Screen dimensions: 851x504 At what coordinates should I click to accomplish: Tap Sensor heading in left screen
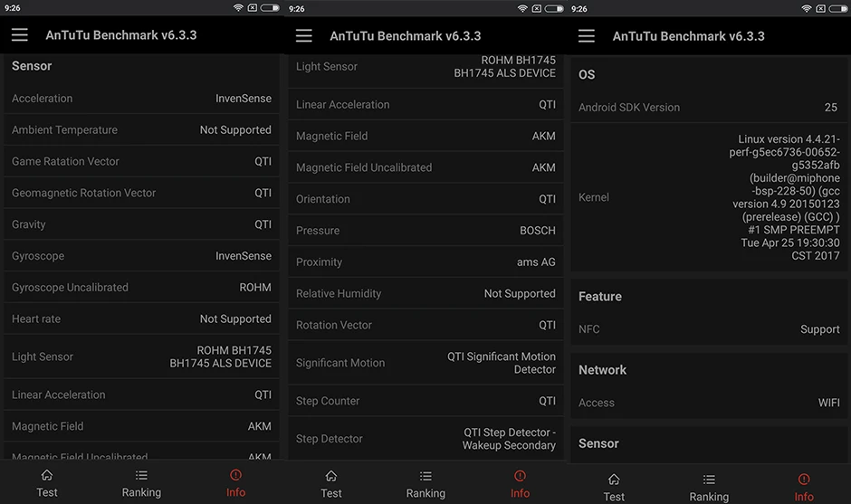[x=32, y=66]
